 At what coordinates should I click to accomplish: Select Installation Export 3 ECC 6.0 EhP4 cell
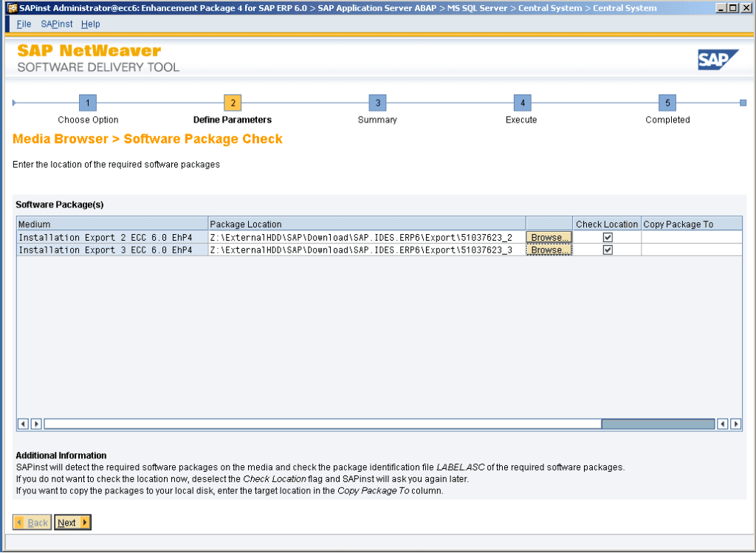pos(112,250)
